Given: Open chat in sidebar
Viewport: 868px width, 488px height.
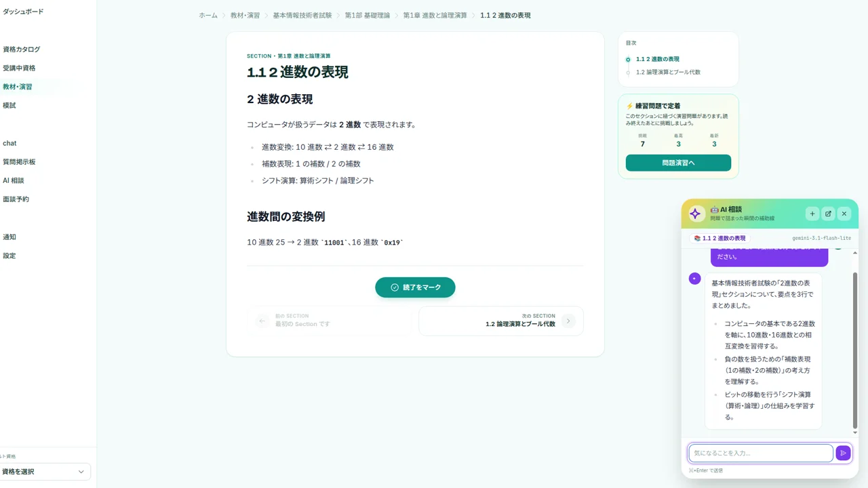Looking at the screenshot, I should click(9, 143).
